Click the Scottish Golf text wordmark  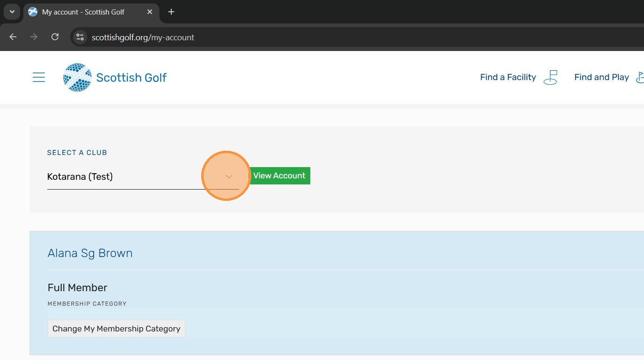pos(131,77)
